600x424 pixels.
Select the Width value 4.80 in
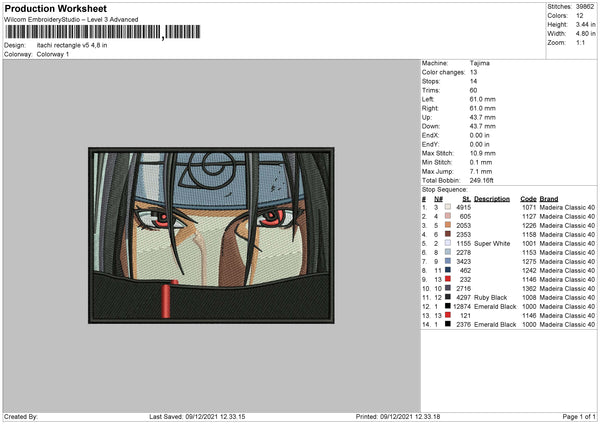585,34
